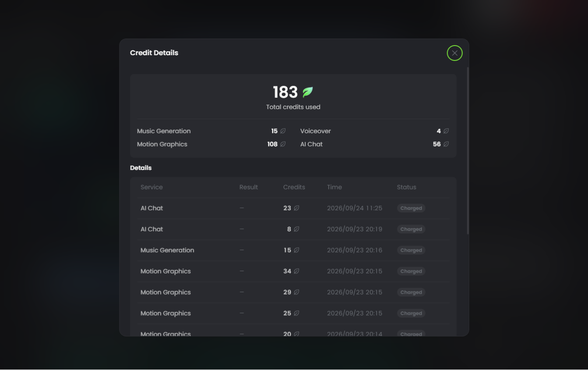Click the Credits column header
The image size is (588, 370).
coord(294,187)
